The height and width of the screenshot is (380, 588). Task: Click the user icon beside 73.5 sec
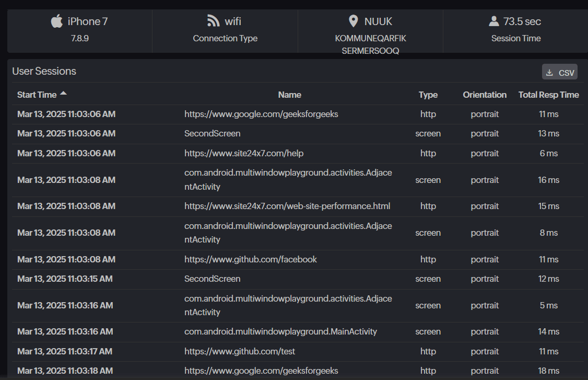[494, 21]
